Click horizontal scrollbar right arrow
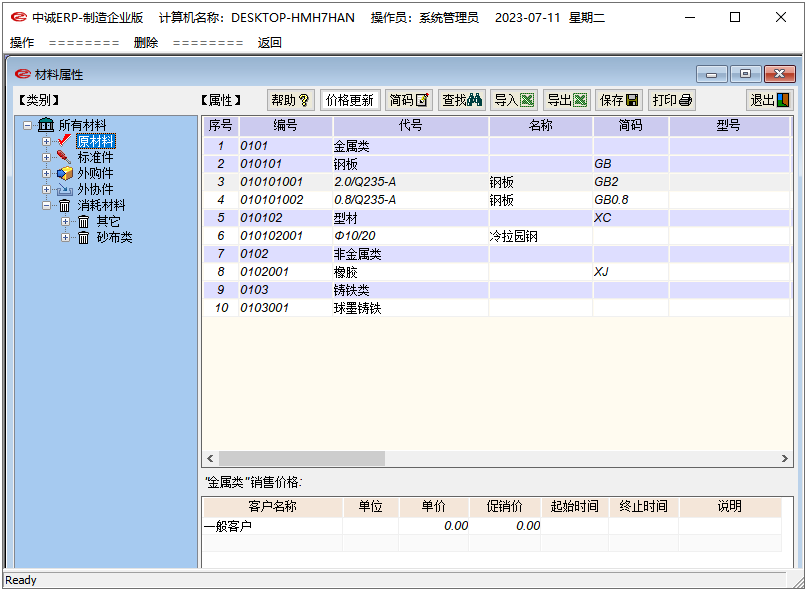The image size is (808, 593). 784,459
